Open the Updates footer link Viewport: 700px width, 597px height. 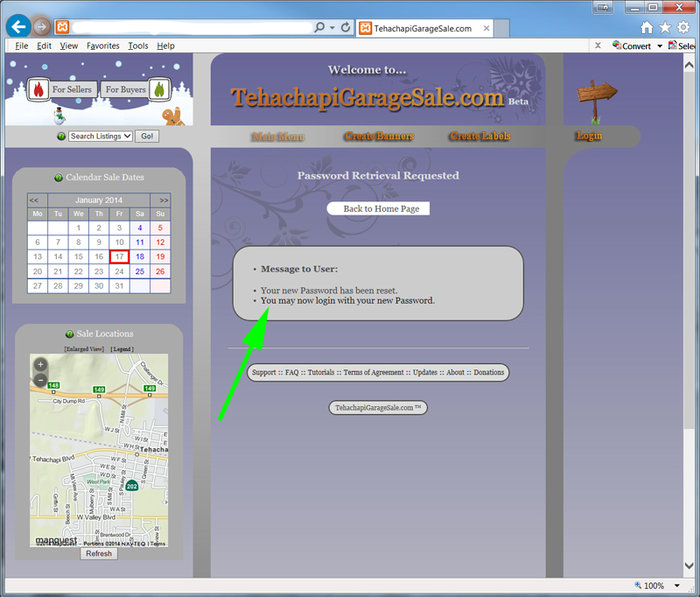(425, 372)
